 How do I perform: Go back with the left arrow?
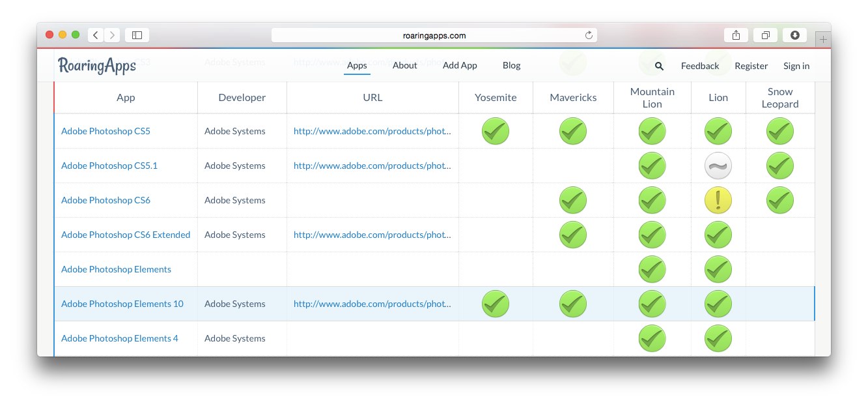pyautogui.click(x=96, y=35)
